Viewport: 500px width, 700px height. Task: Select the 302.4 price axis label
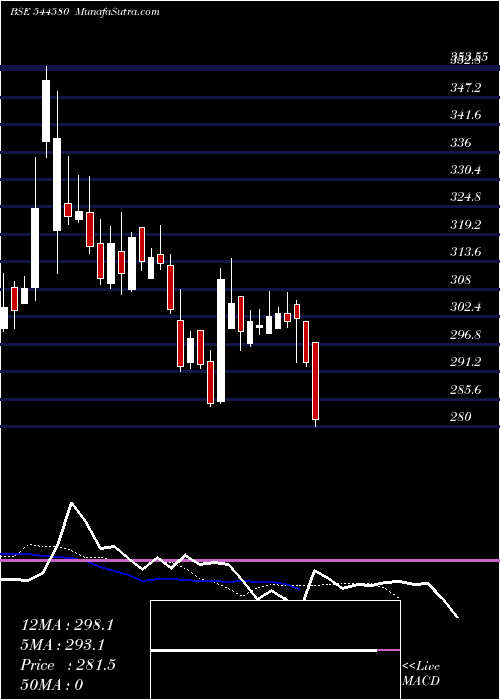pyautogui.click(x=466, y=307)
